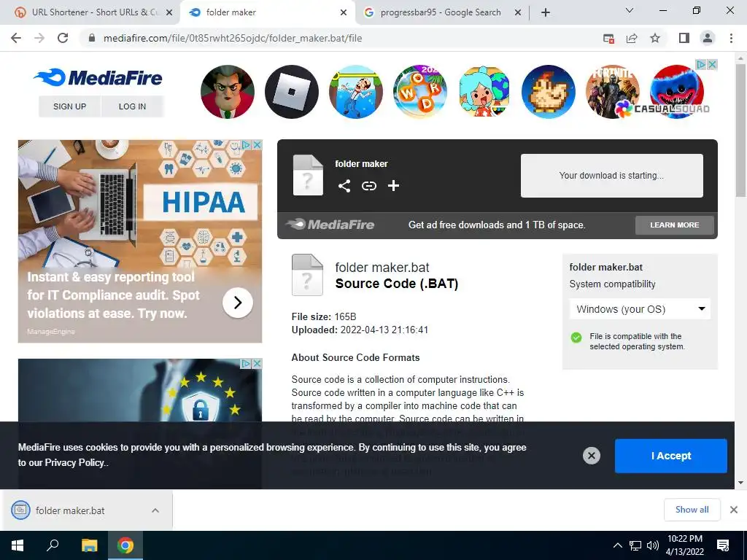The image size is (747, 560).
Task: Reload the MediaFire page
Action: pyautogui.click(x=63, y=38)
